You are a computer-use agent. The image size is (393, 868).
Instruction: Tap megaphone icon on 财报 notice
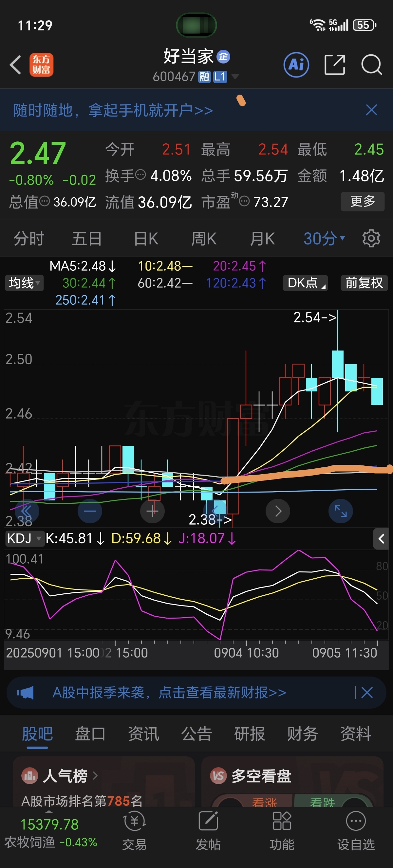click(x=25, y=693)
